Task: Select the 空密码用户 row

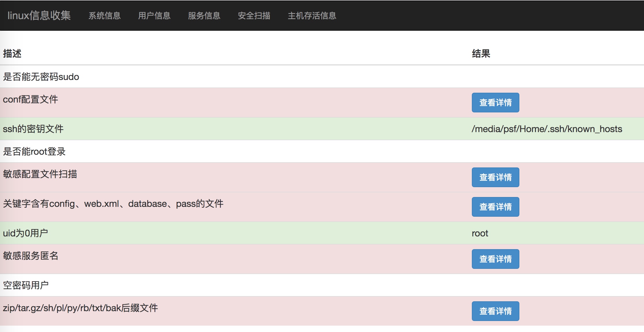Action: click(x=26, y=285)
